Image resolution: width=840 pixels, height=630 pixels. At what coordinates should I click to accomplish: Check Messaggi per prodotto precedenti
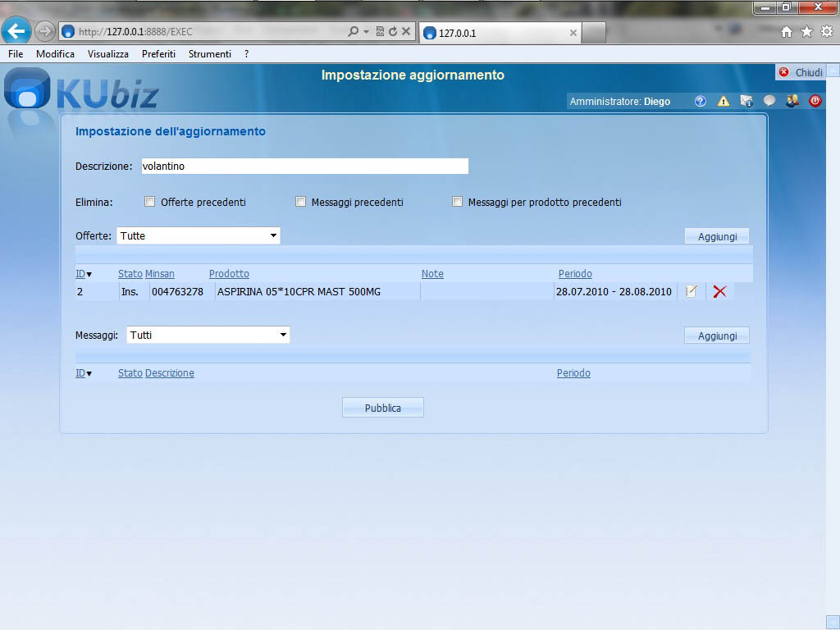pos(457,202)
